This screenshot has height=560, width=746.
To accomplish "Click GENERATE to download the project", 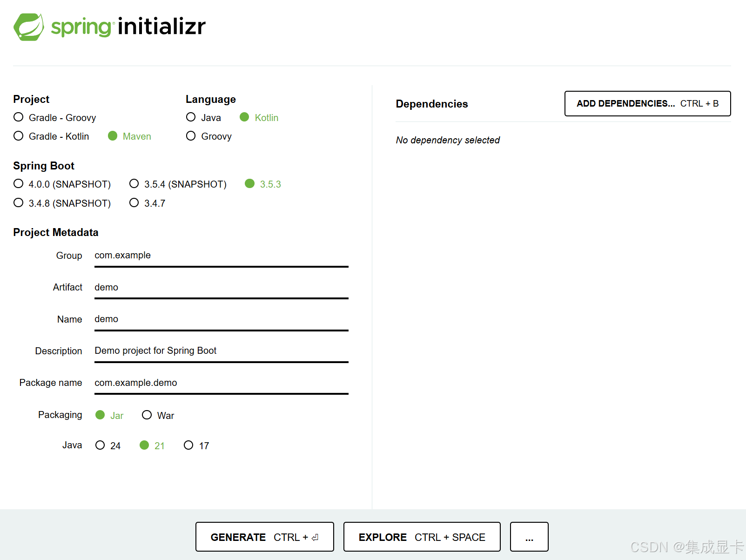I will pyautogui.click(x=264, y=537).
